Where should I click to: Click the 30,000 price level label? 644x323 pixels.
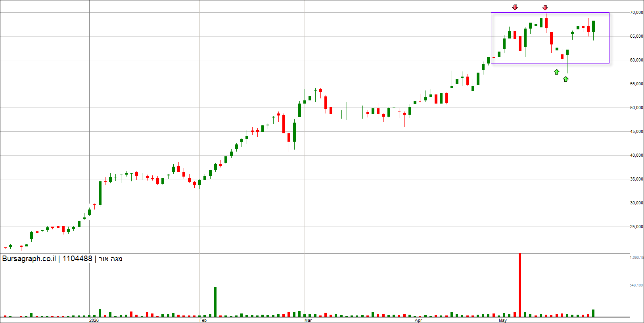point(637,203)
